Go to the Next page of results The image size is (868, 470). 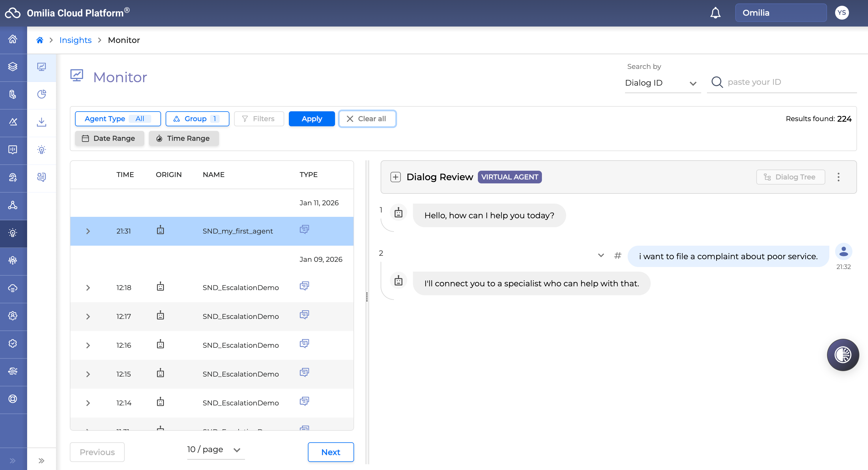click(330, 452)
